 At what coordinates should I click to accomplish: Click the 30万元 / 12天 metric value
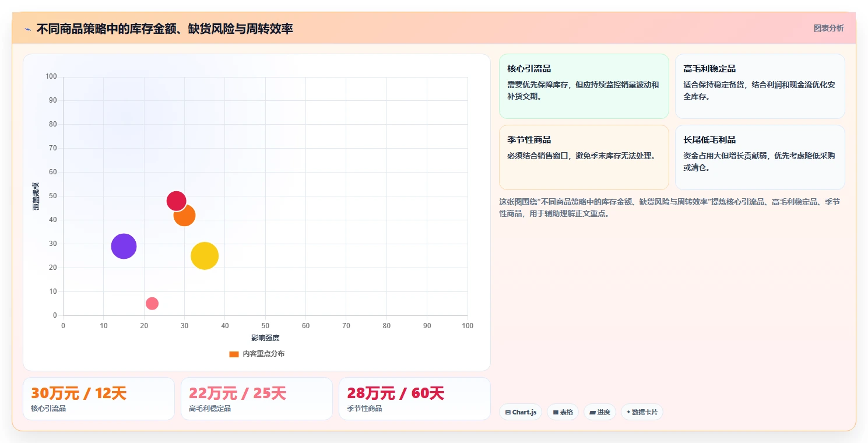[x=79, y=393]
